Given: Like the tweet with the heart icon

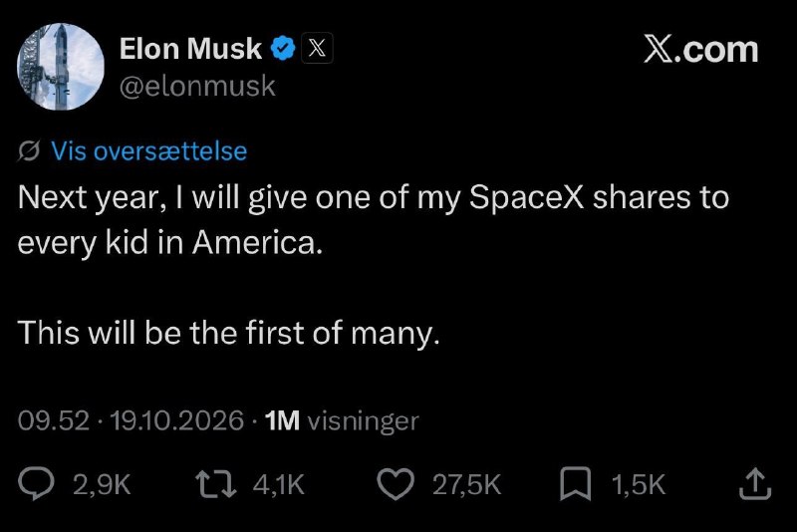Looking at the screenshot, I should pyautogui.click(x=396, y=484).
